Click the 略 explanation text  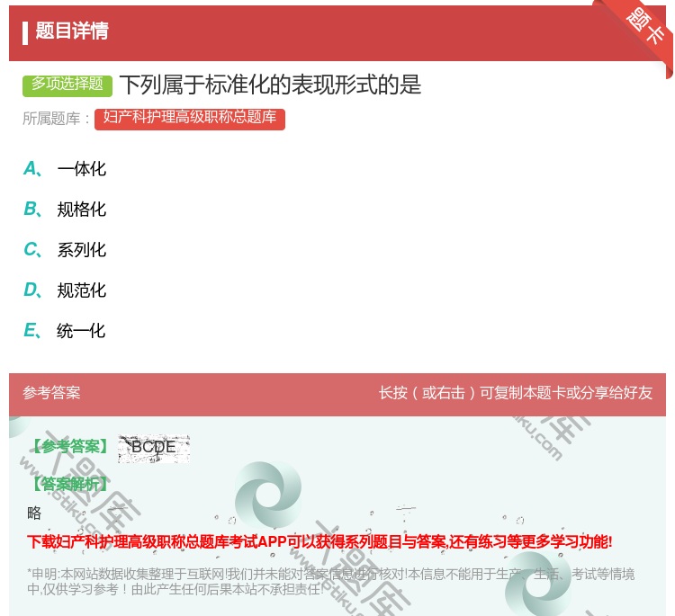click(34, 513)
